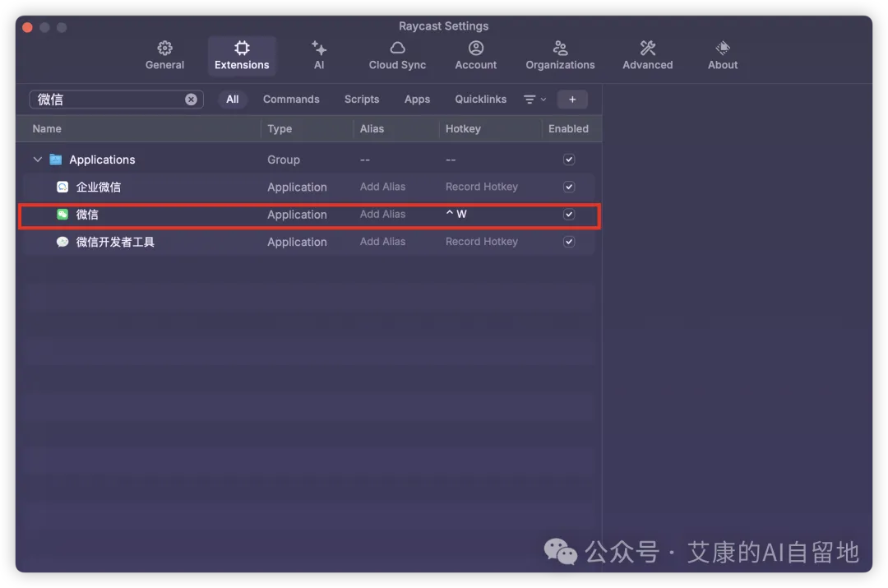
Task: Select the 微信开发者工具 row name
Action: pos(115,242)
